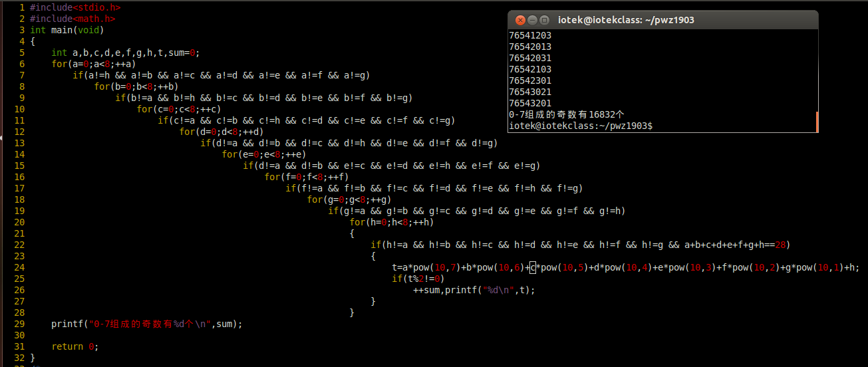Select terminal output line 76543201
Screen dimensions: 868x367
pos(530,103)
